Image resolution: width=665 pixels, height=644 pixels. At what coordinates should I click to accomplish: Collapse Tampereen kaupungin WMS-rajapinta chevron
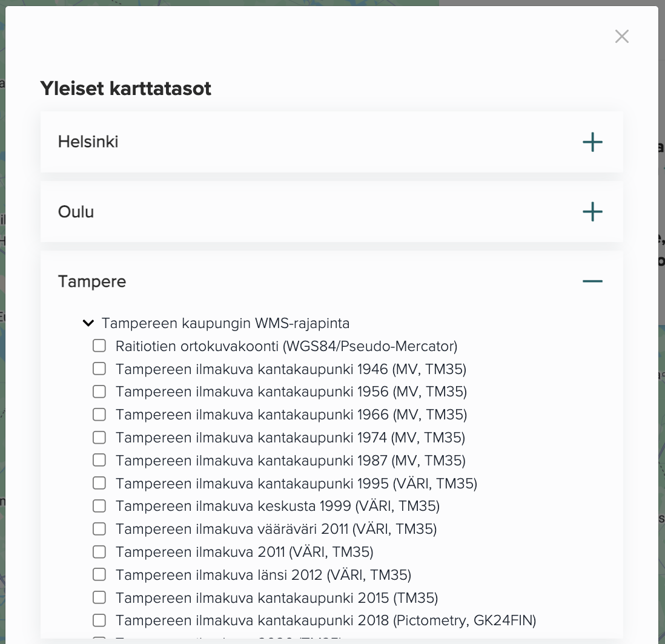click(x=88, y=323)
